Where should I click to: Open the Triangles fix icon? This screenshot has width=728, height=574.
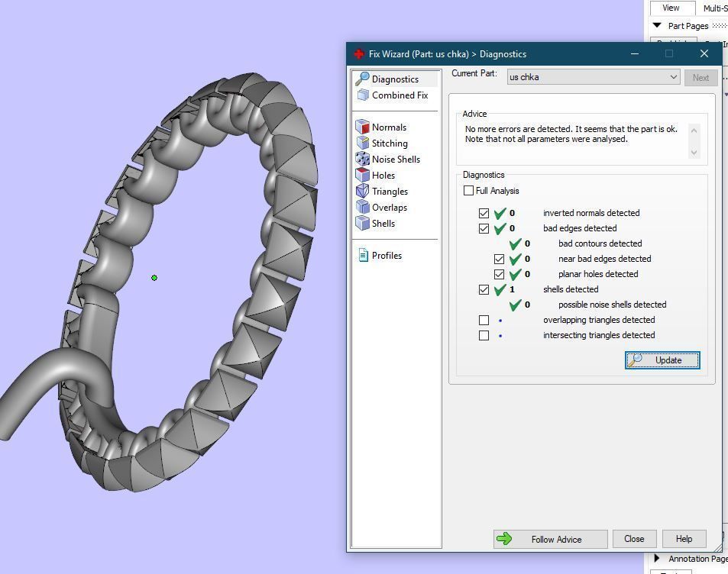pos(362,191)
